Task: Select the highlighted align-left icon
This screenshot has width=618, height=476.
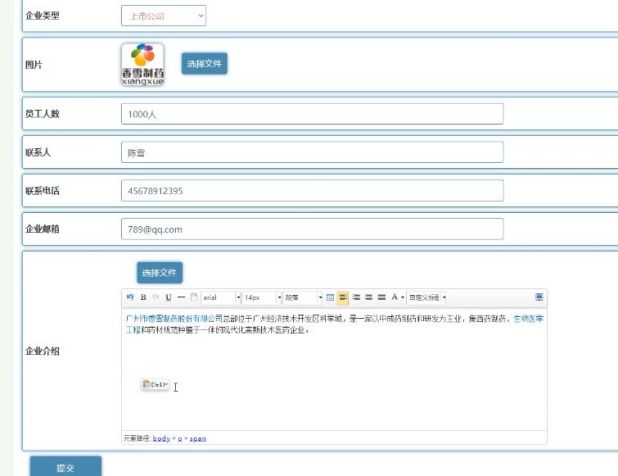Action: coord(343,298)
